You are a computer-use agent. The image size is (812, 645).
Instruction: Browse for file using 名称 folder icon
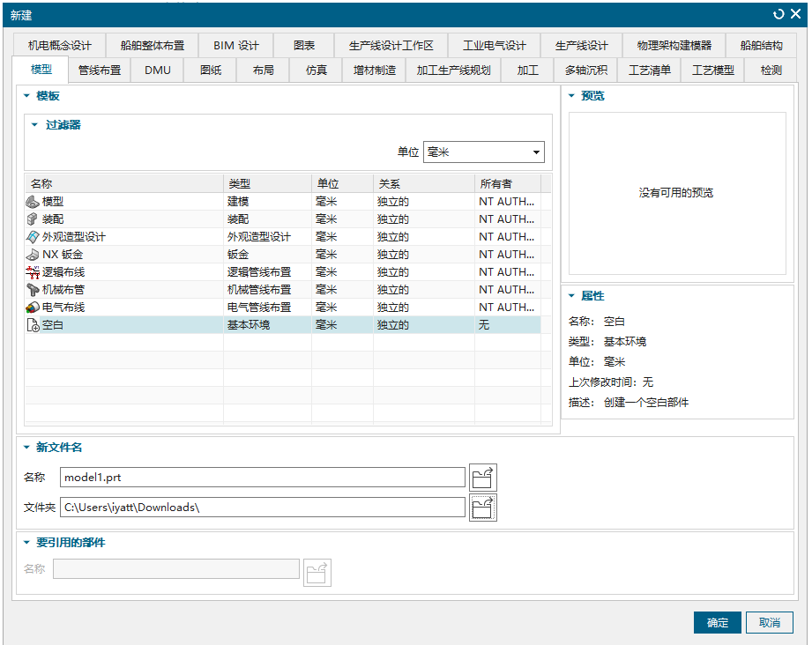click(x=483, y=478)
